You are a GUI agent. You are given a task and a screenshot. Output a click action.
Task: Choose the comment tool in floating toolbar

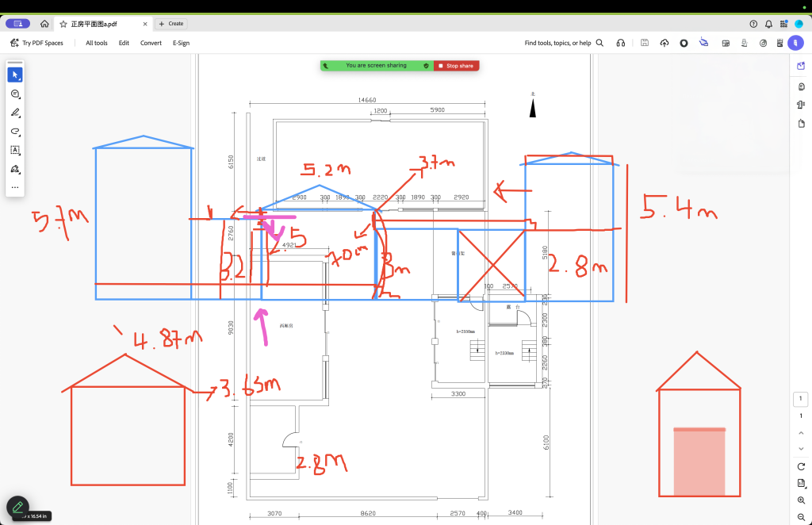coord(15,94)
